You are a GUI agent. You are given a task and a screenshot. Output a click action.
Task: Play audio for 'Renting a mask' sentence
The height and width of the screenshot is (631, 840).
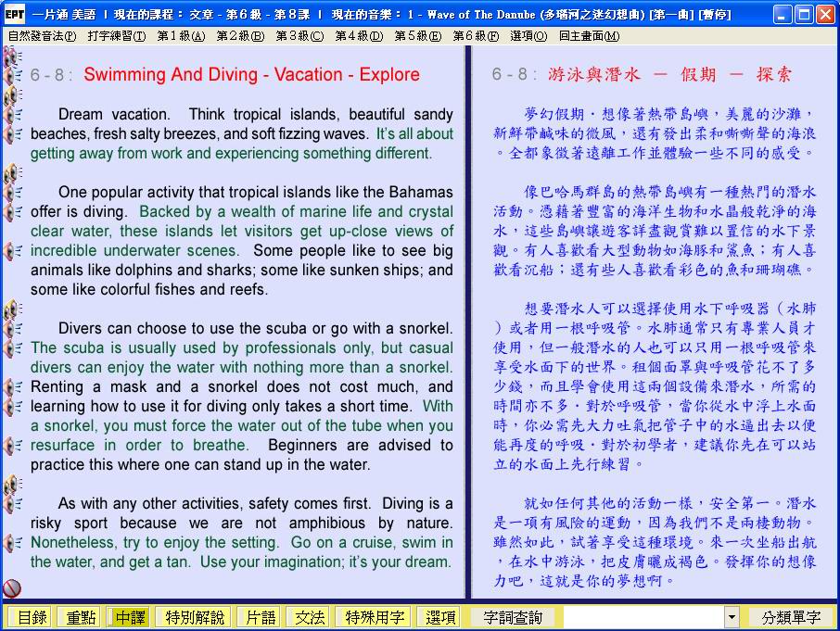point(13,387)
